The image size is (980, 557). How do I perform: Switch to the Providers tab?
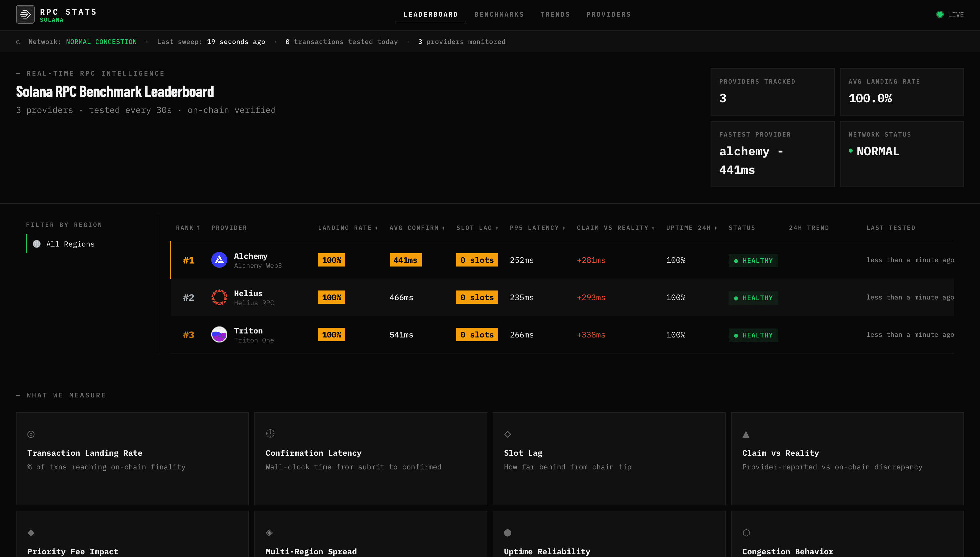pos(608,15)
